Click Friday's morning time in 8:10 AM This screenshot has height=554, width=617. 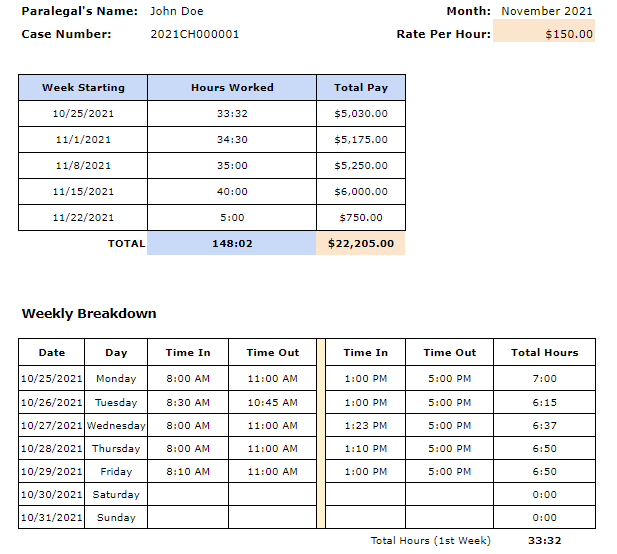188,471
